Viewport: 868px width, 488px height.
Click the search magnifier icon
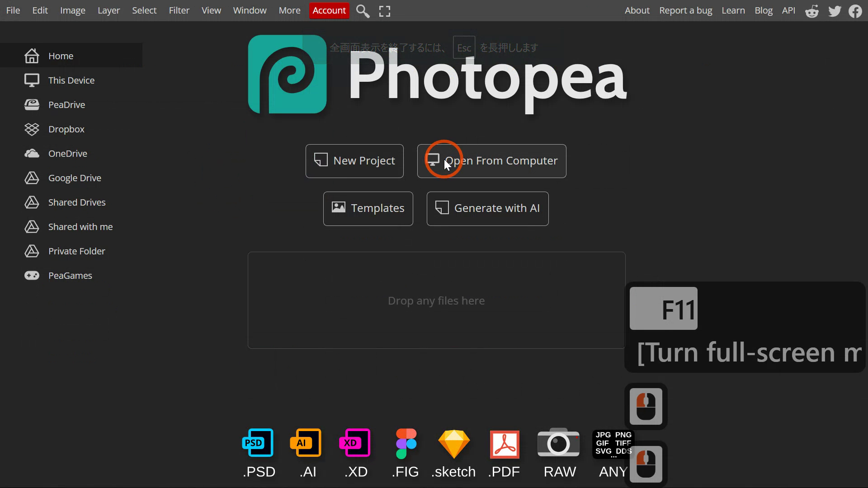coord(363,11)
